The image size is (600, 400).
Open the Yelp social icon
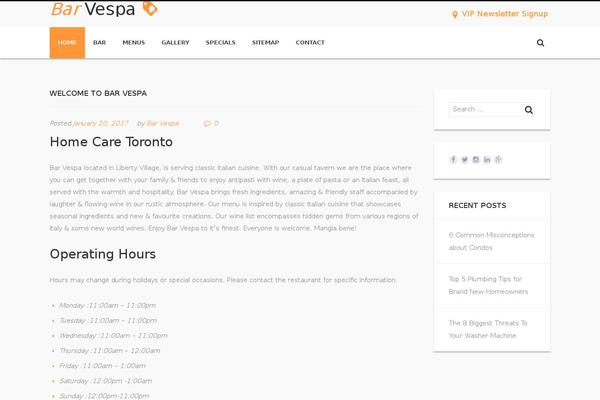point(498,160)
